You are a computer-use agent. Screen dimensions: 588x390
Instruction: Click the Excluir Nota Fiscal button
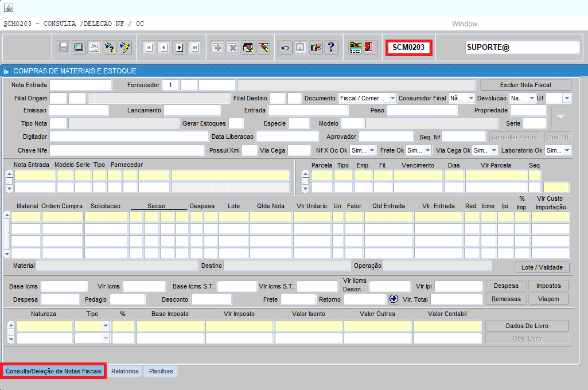tap(525, 85)
